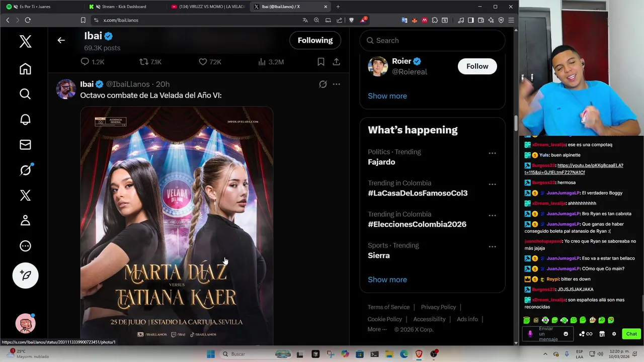Viewport: 644px width, 362px height.
Task: Open the Kick shop storefront icon
Action: tap(602, 334)
